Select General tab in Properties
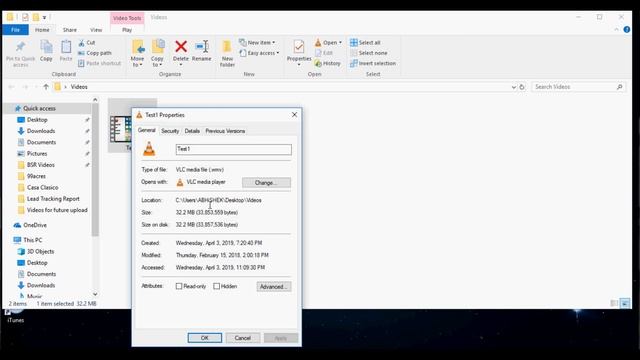The height and width of the screenshot is (360, 640). pos(147,130)
